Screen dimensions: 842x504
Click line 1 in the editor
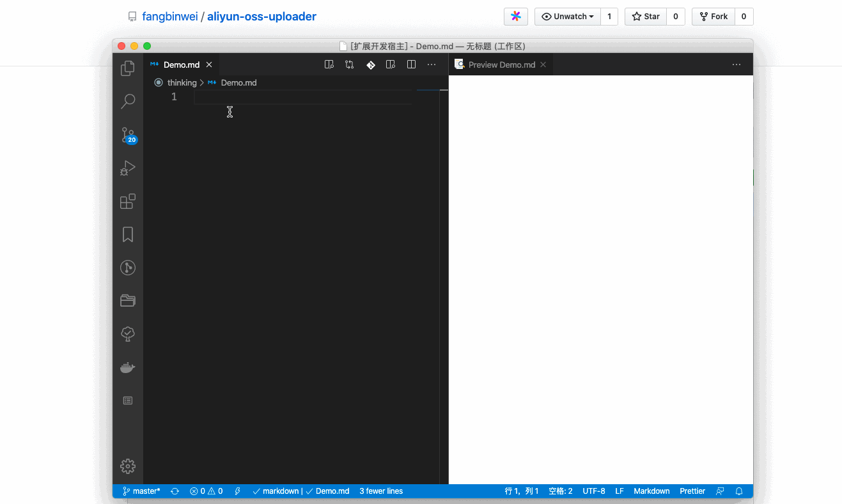pyautogui.click(x=303, y=96)
